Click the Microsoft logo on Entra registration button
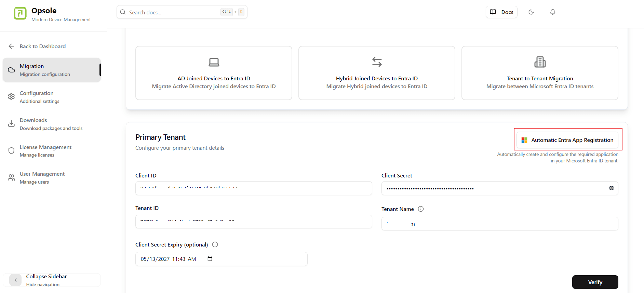This screenshot has height=293, width=644. tap(524, 140)
